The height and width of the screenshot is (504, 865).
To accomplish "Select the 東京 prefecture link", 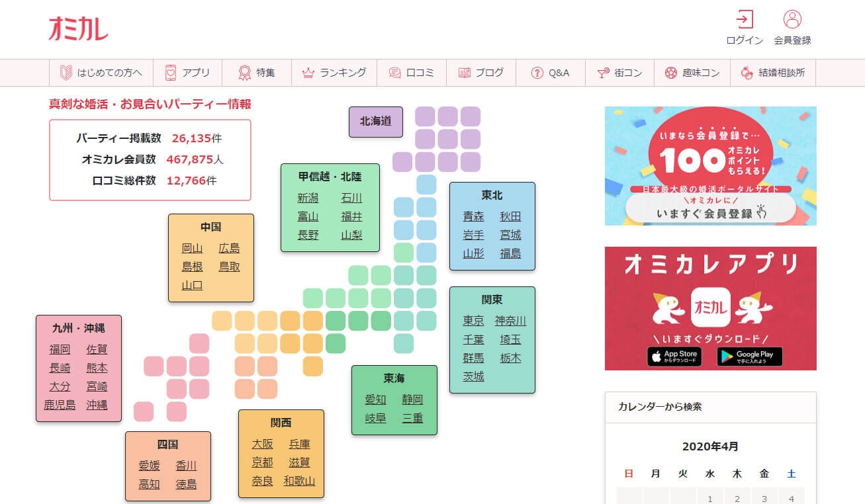I will coord(473,321).
